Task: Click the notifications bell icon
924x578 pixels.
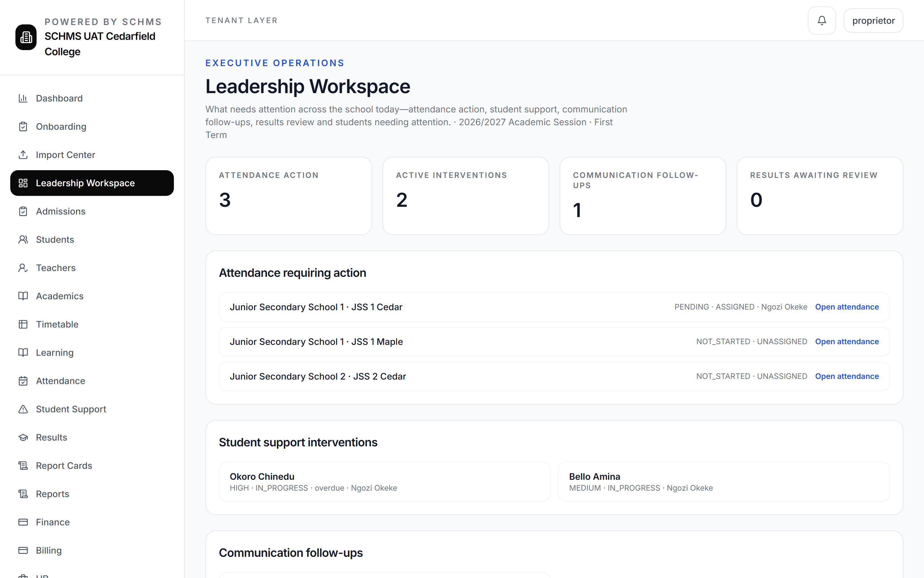Action: pos(822,21)
